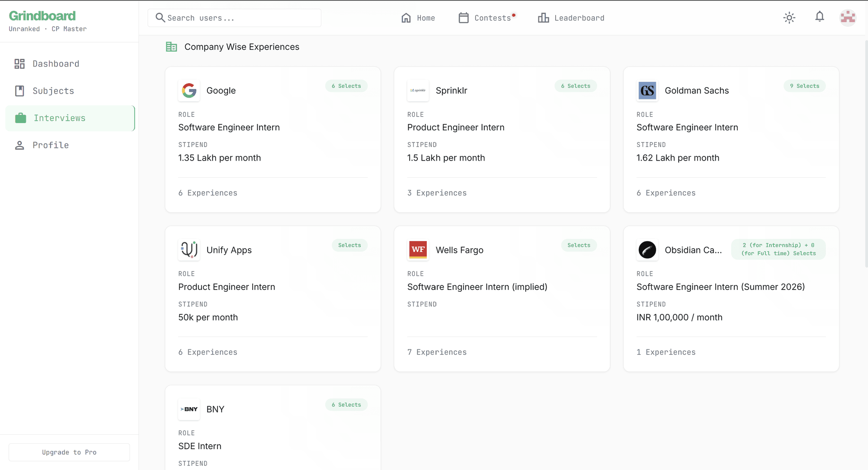Select "Software Engineer Intern (Summer 2026)" role
868x470 pixels.
click(x=721, y=287)
